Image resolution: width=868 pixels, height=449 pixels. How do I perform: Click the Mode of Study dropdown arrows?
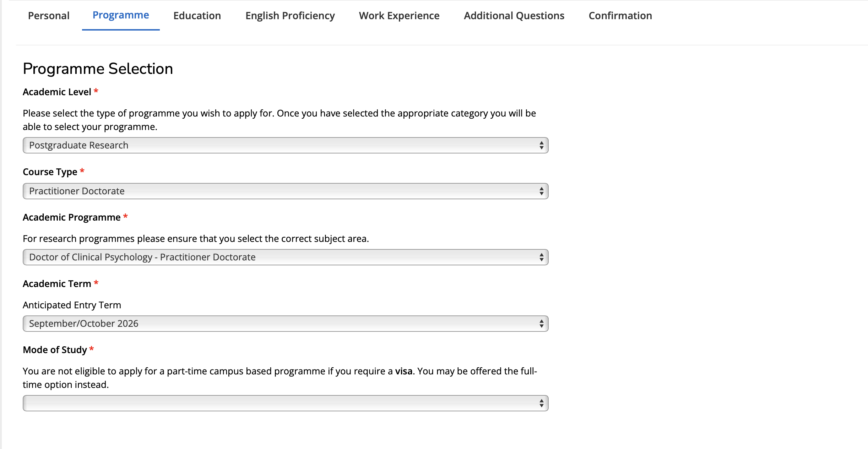541,403
